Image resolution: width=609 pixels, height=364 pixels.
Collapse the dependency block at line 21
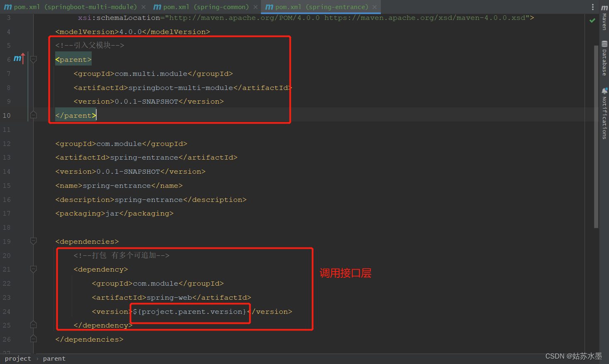pyautogui.click(x=34, y=269)
